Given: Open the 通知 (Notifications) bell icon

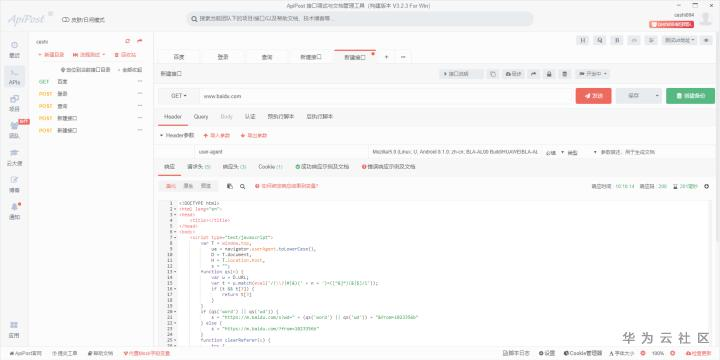Looking at the screenshot, I should point(15,211).
